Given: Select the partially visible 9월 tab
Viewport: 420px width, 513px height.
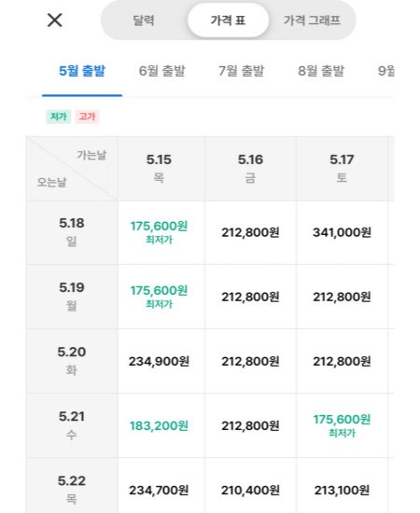Looking at the screenshot, I should coord(386,71).
